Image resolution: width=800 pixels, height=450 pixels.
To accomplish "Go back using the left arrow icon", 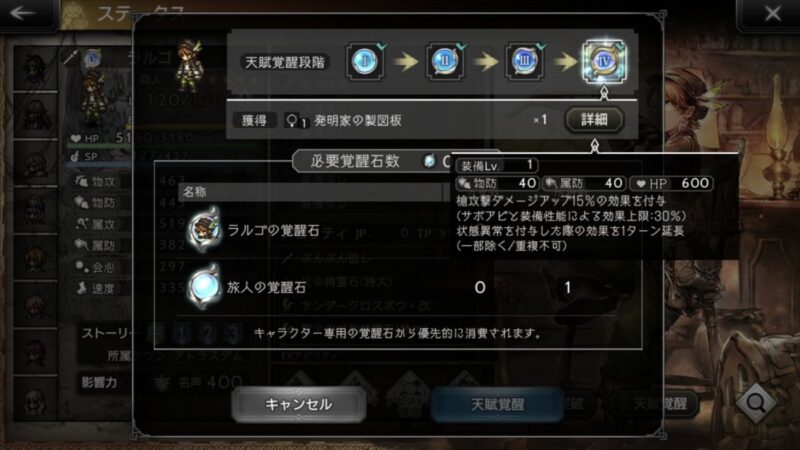I will [x=23, y=13].
